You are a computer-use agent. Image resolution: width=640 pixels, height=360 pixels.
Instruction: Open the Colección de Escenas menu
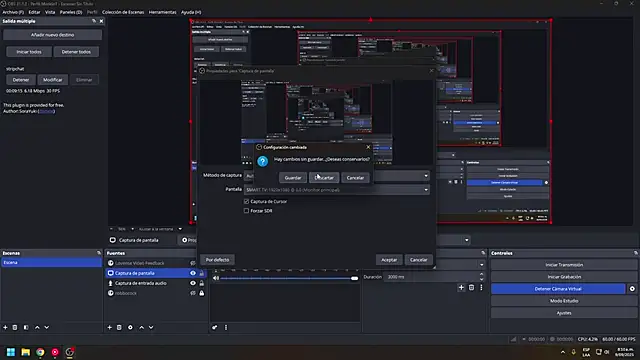[x=123, y=12]
